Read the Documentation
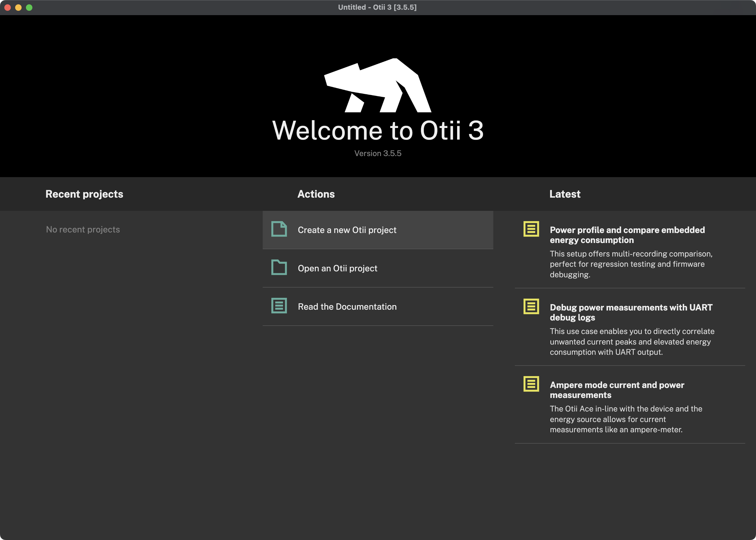Image resolution: width=756 pixels, height=540 pixels. click(x=378, y=306)
